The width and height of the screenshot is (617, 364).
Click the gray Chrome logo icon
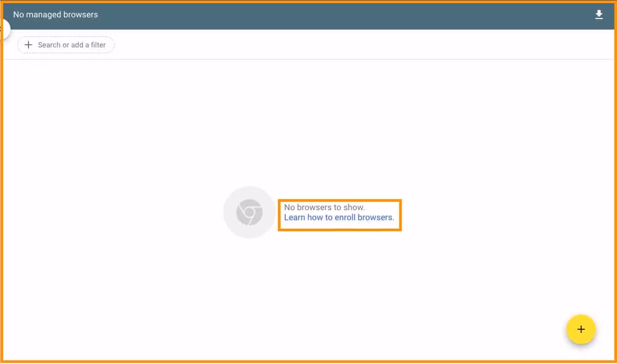[249, 212]
